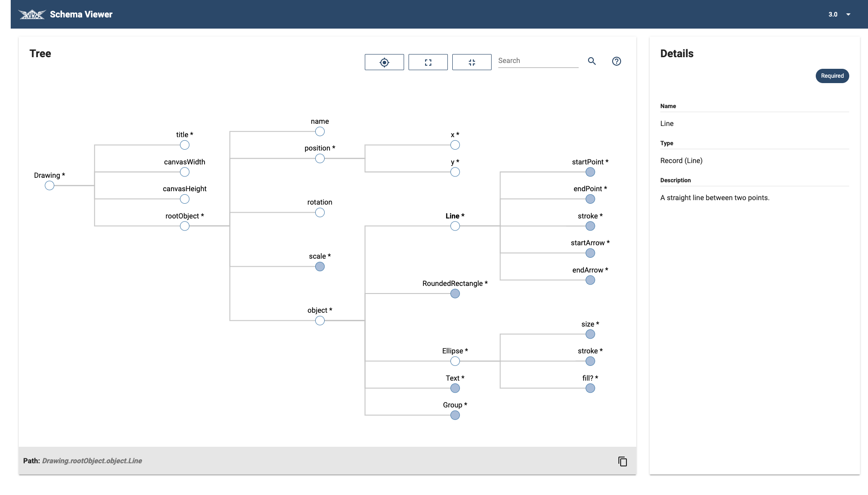Expand the RoundedRectangle node circle
This screenshot has width=868, height=495.
tap(455, 294)
